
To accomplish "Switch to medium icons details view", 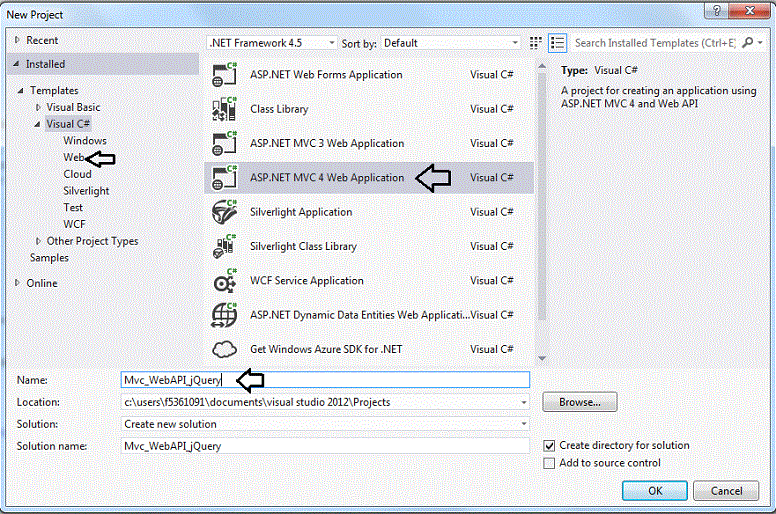I will (x=557, y=43).
